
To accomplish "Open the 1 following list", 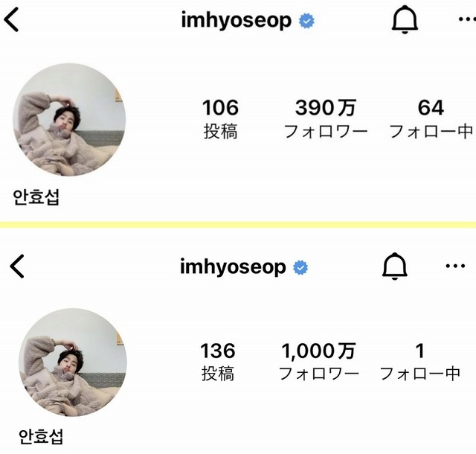I will (420, 361).
